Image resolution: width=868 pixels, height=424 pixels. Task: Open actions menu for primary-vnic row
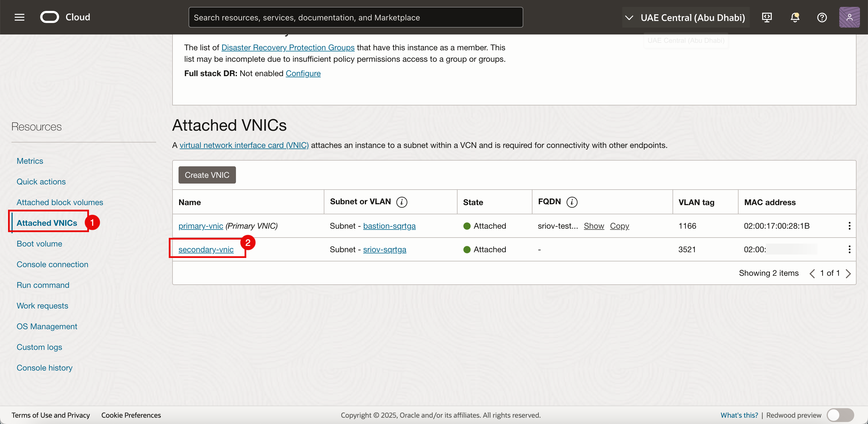click(849, 226)
